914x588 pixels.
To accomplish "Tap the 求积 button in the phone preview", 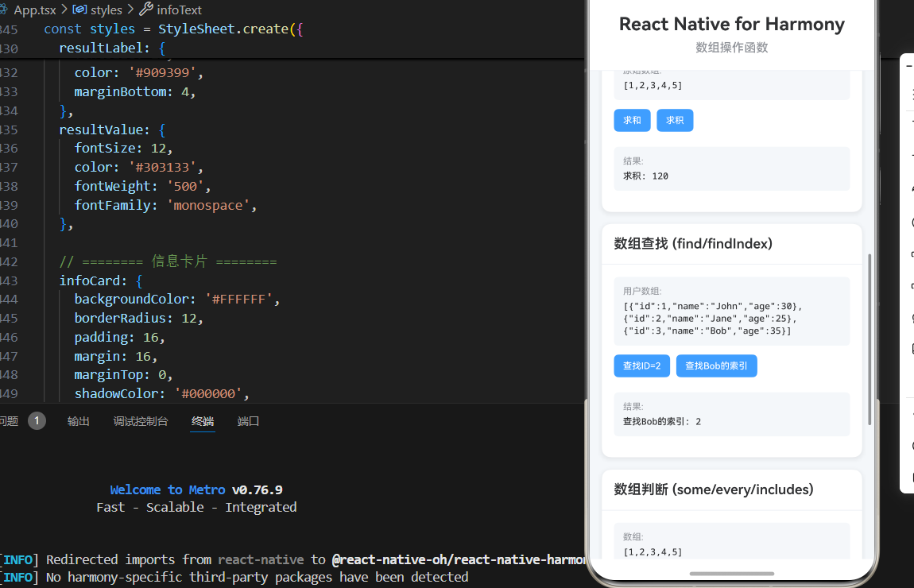I will coord(675,120).
